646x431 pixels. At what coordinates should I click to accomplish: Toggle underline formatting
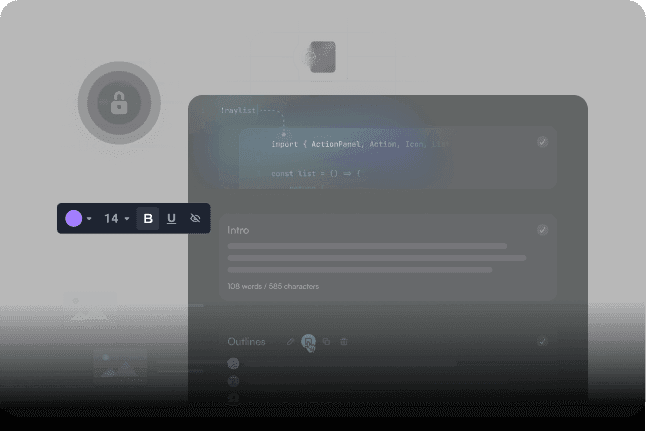coord(171,218)
